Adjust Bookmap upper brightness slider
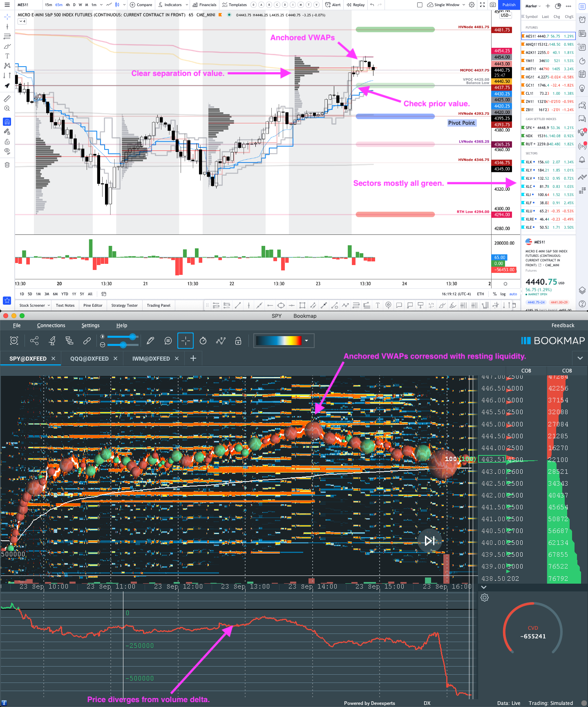This screenshot has width=588, height=707. pyautogui.click(x=123, y=337)
